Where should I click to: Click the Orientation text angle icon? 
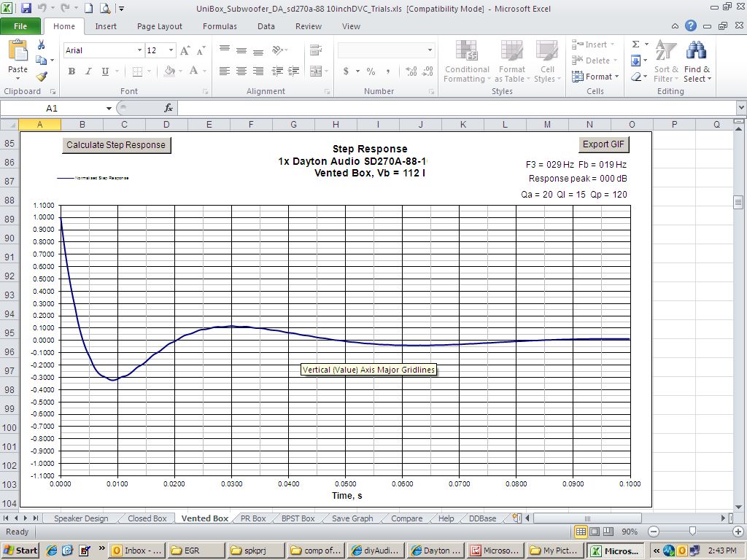[x=277, y=50]
